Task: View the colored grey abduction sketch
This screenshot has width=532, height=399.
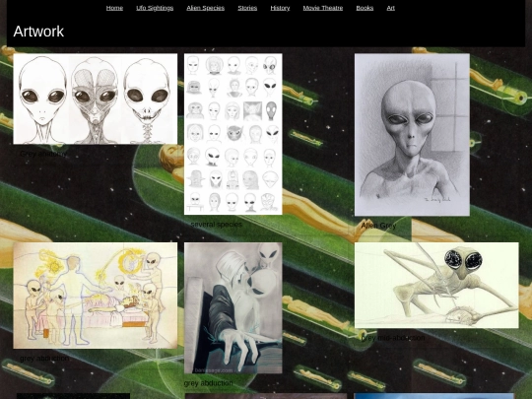Action: click(95, 296)
